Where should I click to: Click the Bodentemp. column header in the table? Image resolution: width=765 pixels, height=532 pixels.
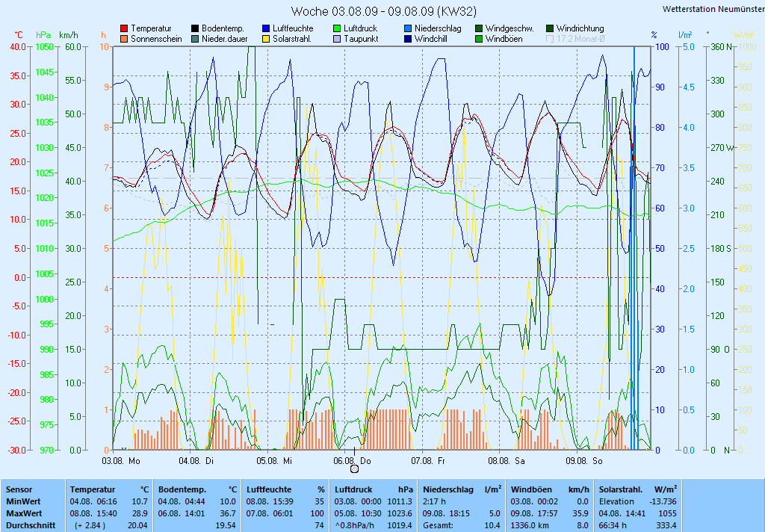click(182, 489)
